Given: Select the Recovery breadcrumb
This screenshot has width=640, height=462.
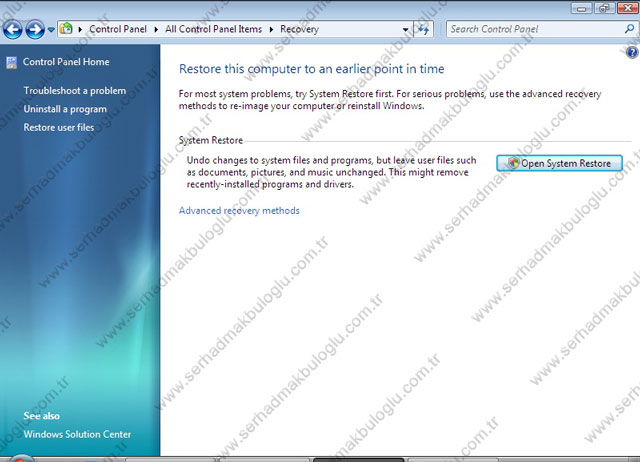Looking at the screenshot, I should coord(299,29).
